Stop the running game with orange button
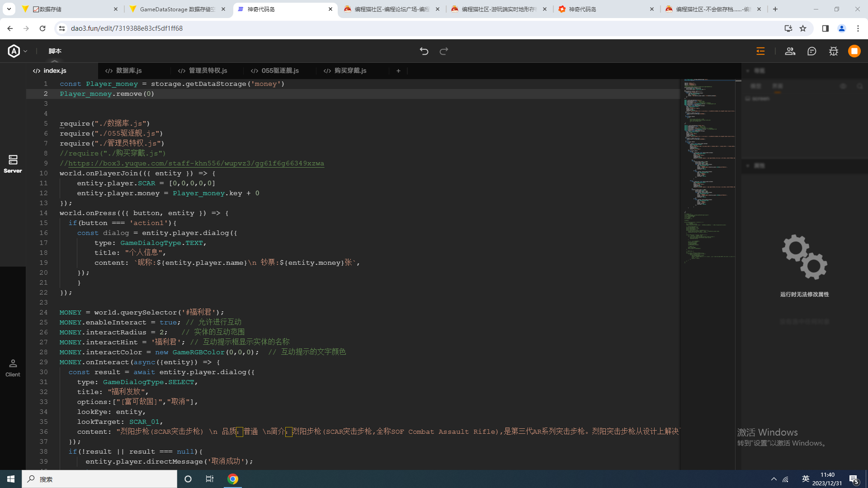This screenshot has height=488, width=868. coord(854,51)
